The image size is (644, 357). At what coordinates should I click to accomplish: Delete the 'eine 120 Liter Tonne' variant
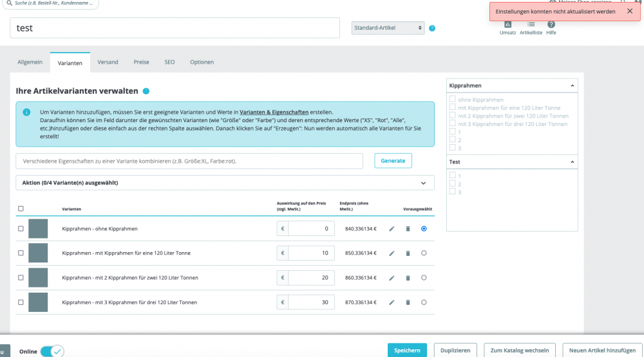tap(408, 253)
